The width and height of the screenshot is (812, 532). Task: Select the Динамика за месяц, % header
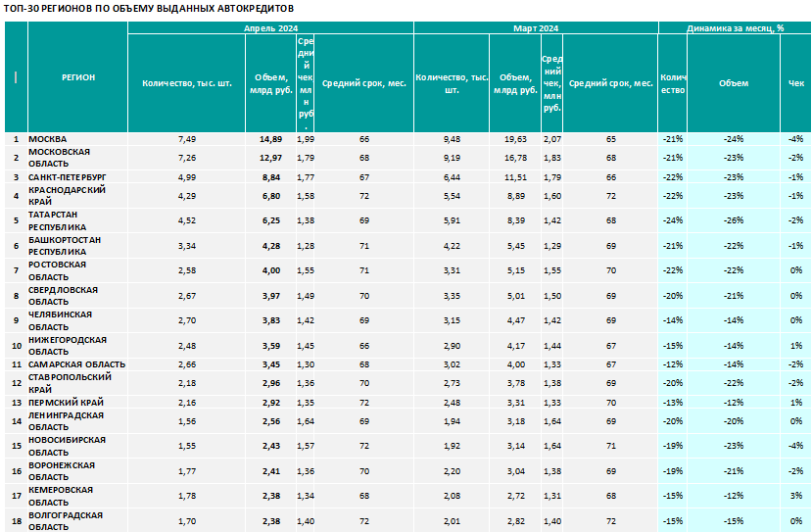pos(735,28)
